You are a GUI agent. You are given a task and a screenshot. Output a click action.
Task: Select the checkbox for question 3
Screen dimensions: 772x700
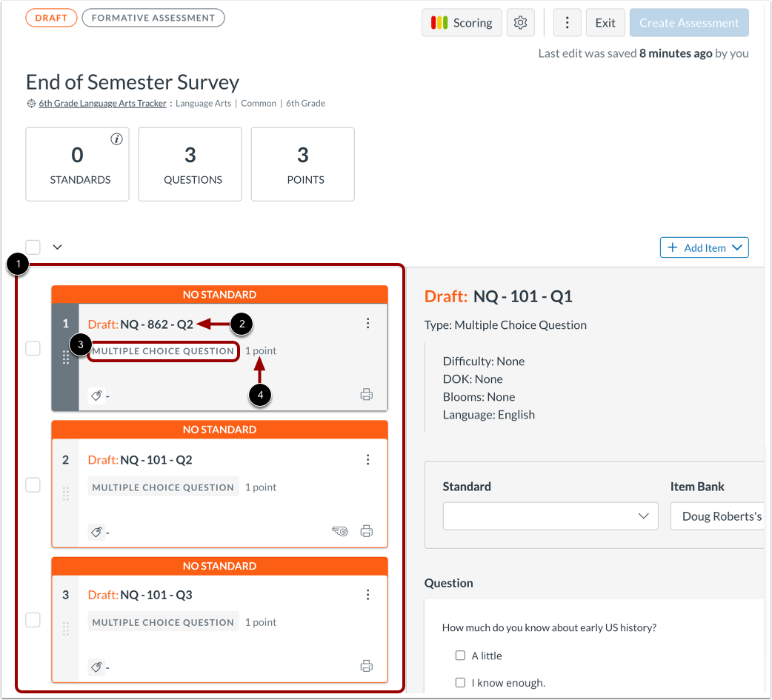[x=33, y=619]
